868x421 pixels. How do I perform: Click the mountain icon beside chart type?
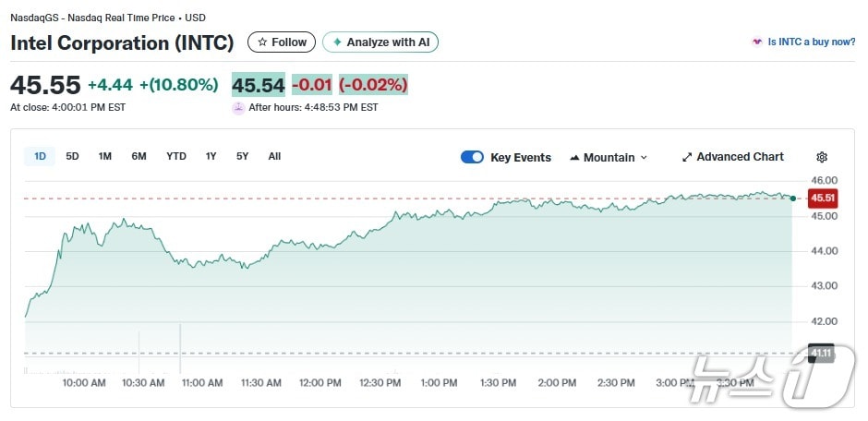tap(574, 158)
